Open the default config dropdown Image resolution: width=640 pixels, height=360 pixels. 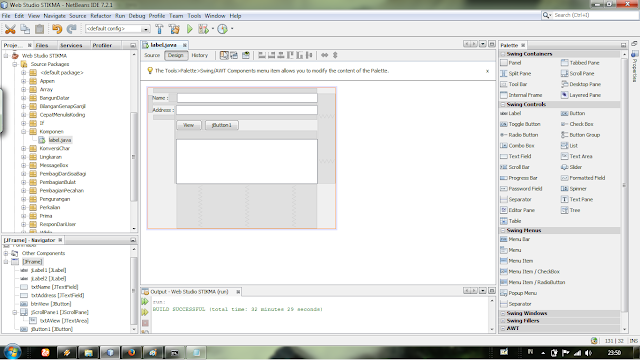click(146, 29)
